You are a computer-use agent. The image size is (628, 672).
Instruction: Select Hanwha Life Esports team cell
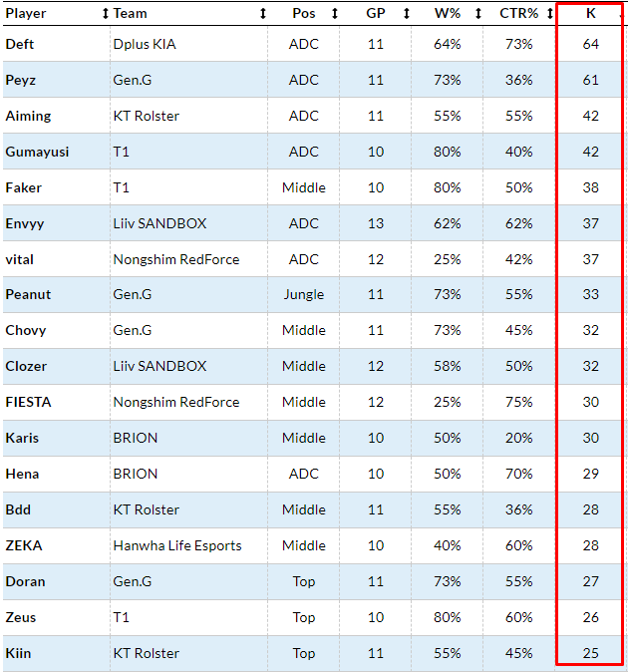(x=177, y=546)
